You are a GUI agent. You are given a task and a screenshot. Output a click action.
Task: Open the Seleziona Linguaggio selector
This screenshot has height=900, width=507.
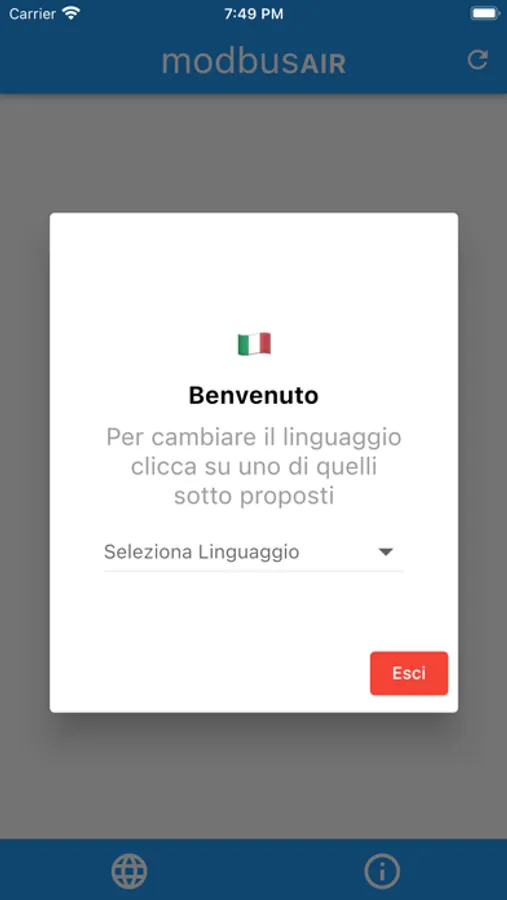254,552
